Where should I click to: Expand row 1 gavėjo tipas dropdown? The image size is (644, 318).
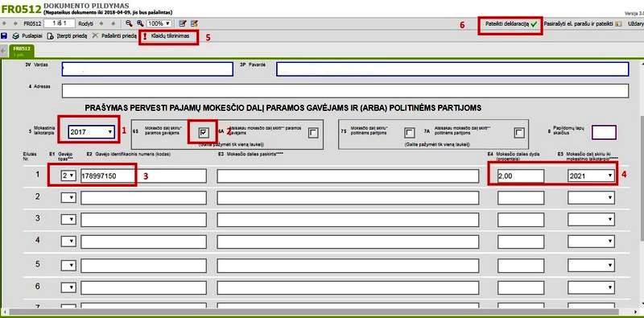point(68,176)
